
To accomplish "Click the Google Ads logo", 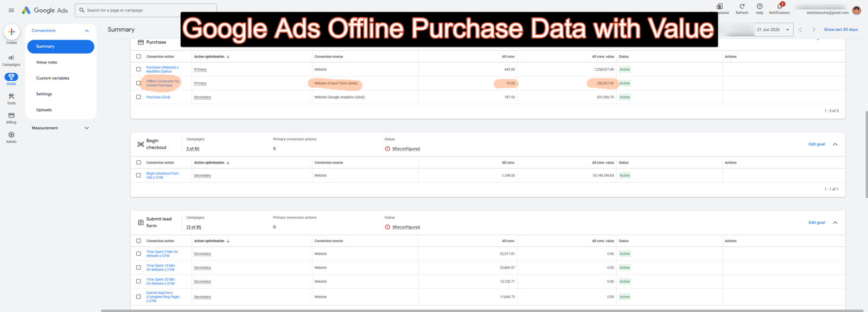I will point(44,10).
